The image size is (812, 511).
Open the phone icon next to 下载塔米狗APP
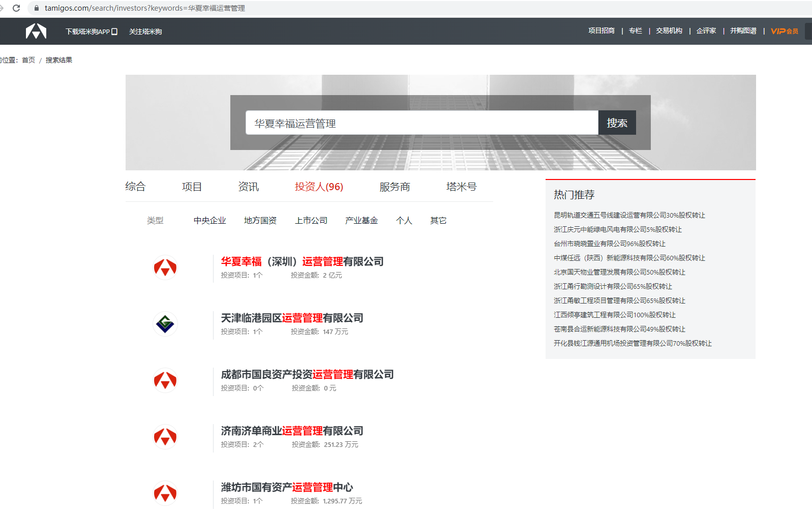coord(114,32)
